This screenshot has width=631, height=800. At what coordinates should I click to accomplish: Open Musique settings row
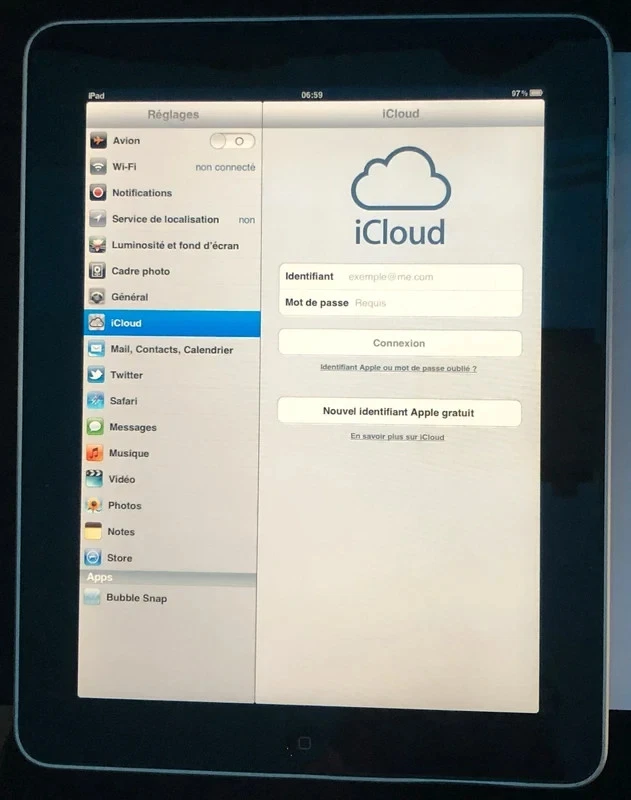click(x=171, y=453)
